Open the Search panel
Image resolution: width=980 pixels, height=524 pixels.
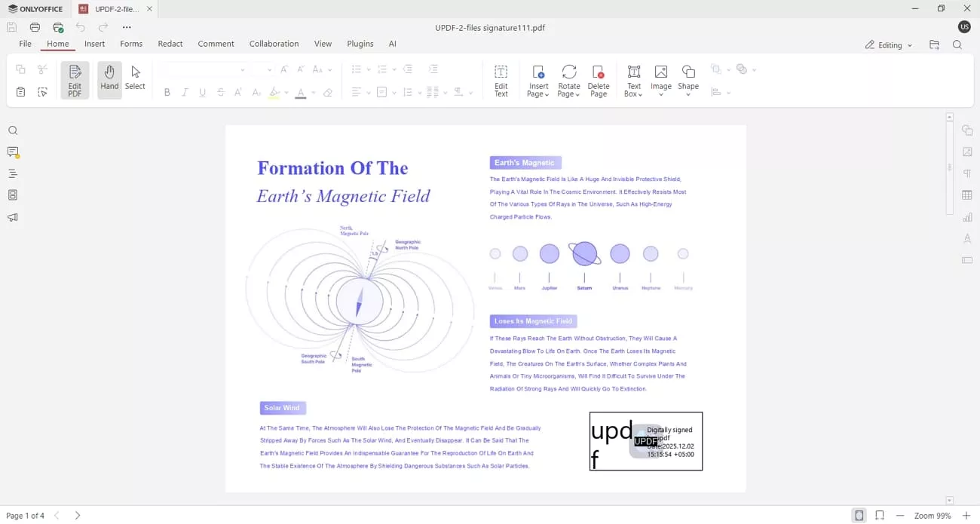(13, 130)
